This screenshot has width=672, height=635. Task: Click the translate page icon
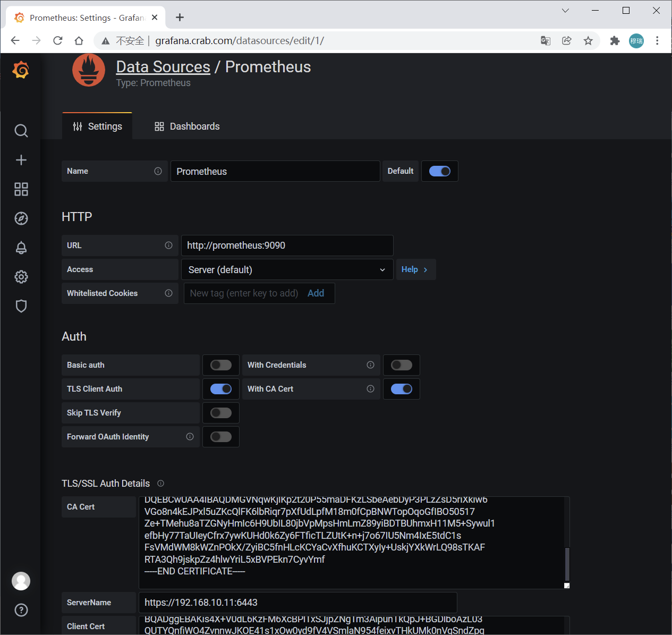(x=546, y=41)
